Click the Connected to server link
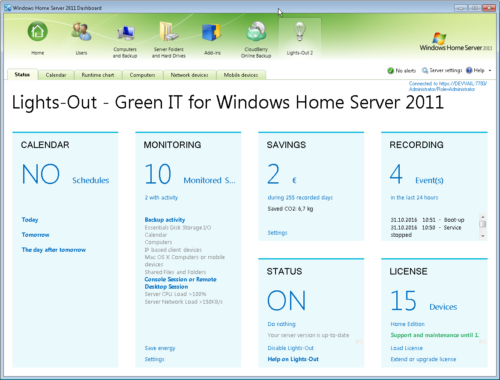The height and width of the screenshot is (380, 500). coord(448,86)
